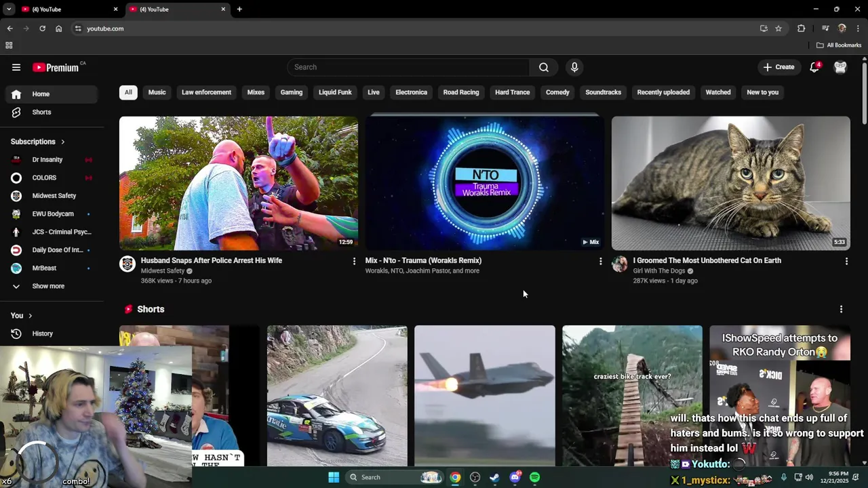
Task: Open browser home button
Action: (x=59, y=28)
